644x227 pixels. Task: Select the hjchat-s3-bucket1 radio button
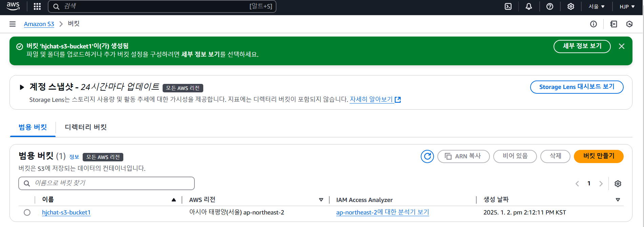pos(27,212)
